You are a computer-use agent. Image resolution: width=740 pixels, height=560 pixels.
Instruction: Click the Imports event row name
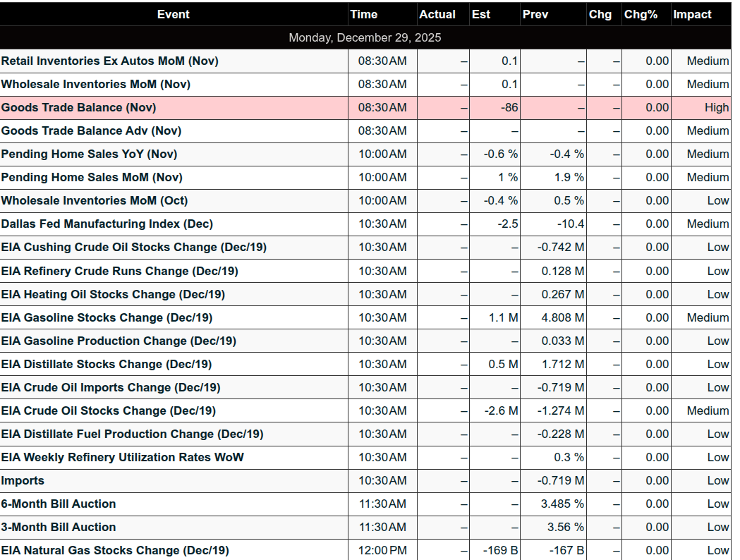pos(23,481)
